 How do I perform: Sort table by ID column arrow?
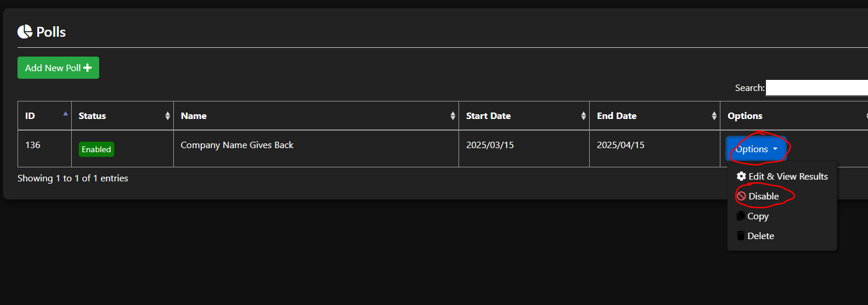click(65, 114)
